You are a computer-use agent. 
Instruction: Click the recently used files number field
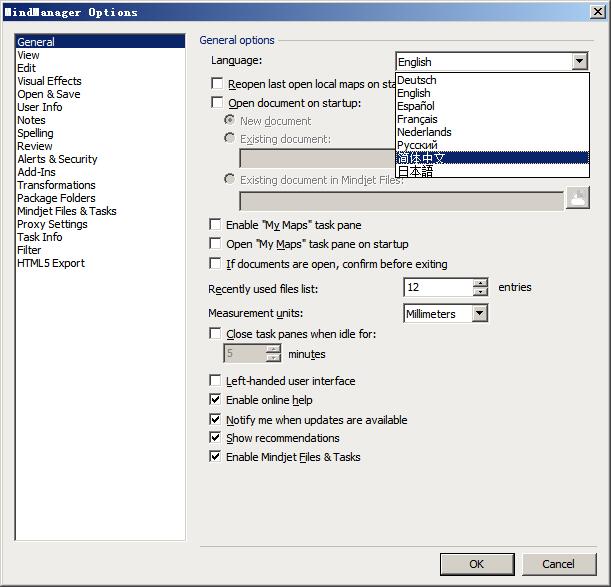click(x=438, y=288)
